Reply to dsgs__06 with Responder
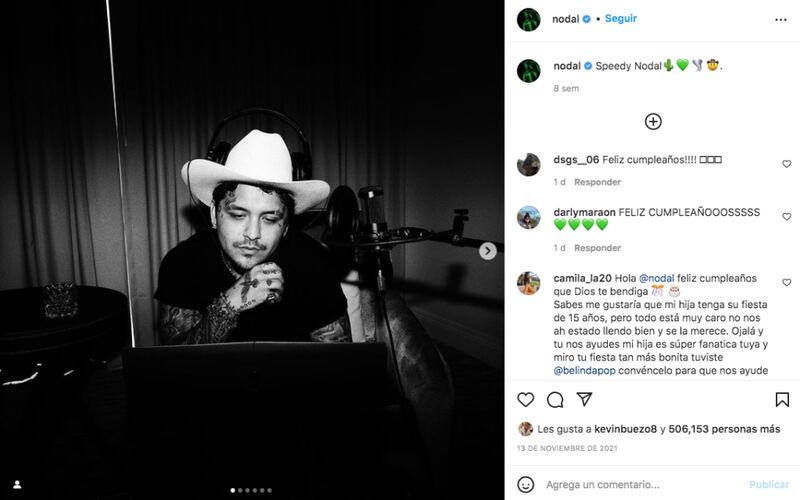The image size is (800, 500). pos(597,182)
